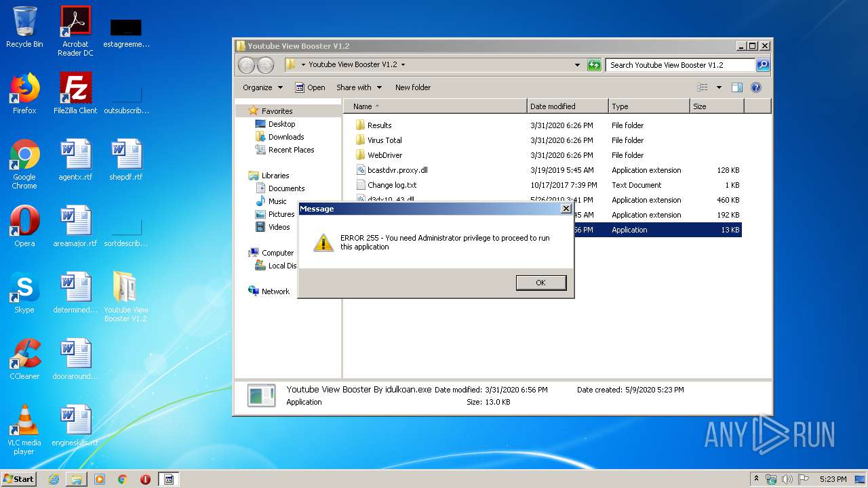Sort by Type column header
Screen dimensions: 868x488
[x=649, y=106]
